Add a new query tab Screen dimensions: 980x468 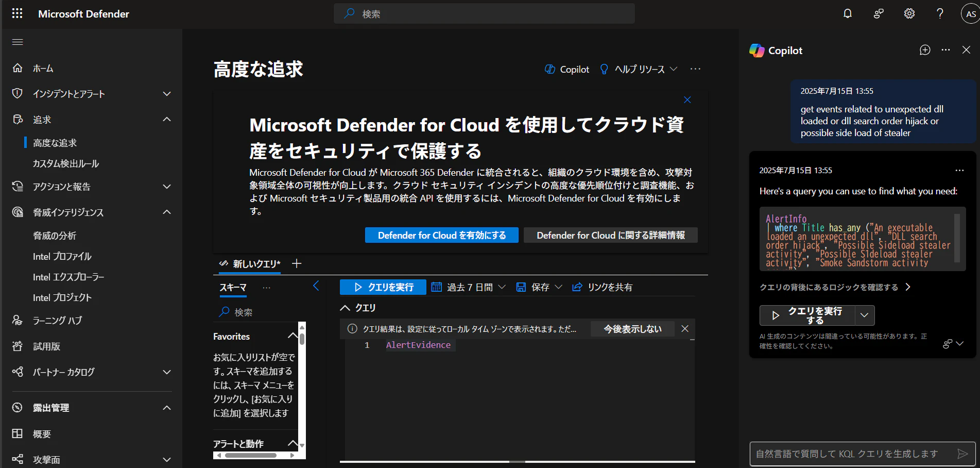pyautogui.click(x=297, y=263)
